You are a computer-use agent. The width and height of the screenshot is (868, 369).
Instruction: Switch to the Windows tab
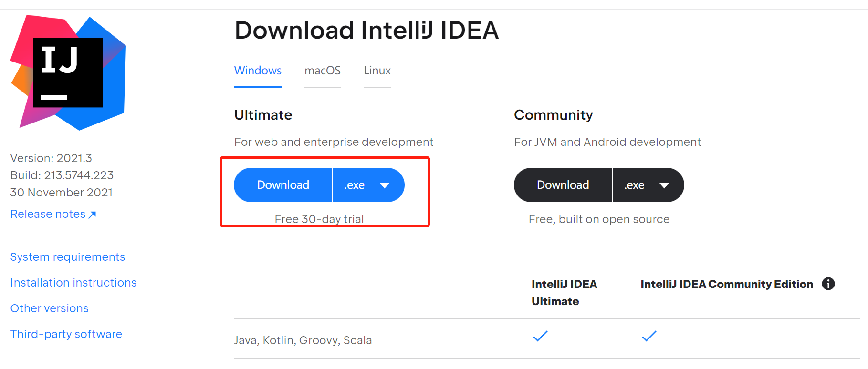[x=258, y=71]
